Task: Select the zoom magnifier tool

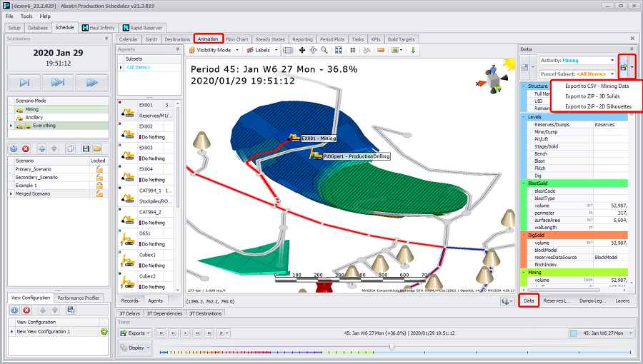Action: 324,51
